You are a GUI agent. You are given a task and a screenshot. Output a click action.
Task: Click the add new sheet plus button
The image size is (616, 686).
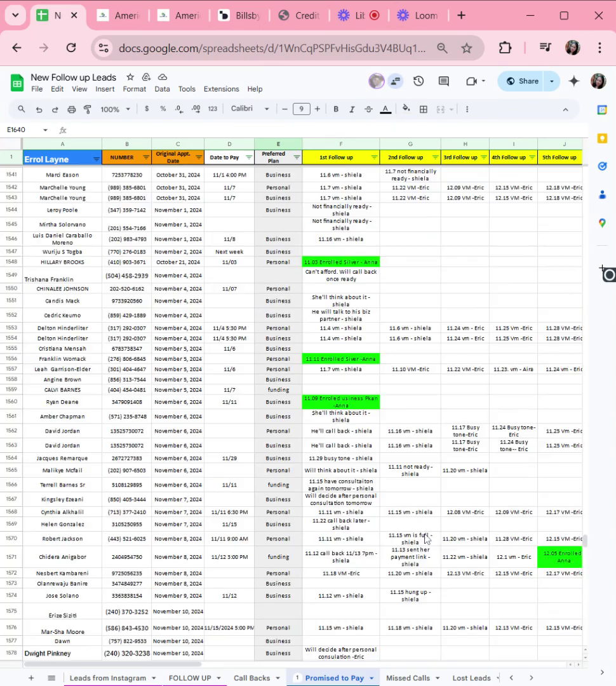pos(31,678)
